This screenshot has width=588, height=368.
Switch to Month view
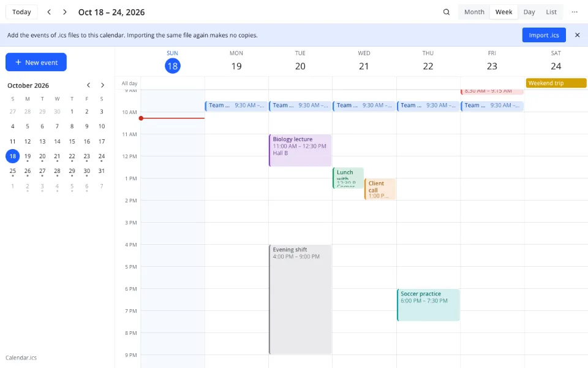point(474,12)
